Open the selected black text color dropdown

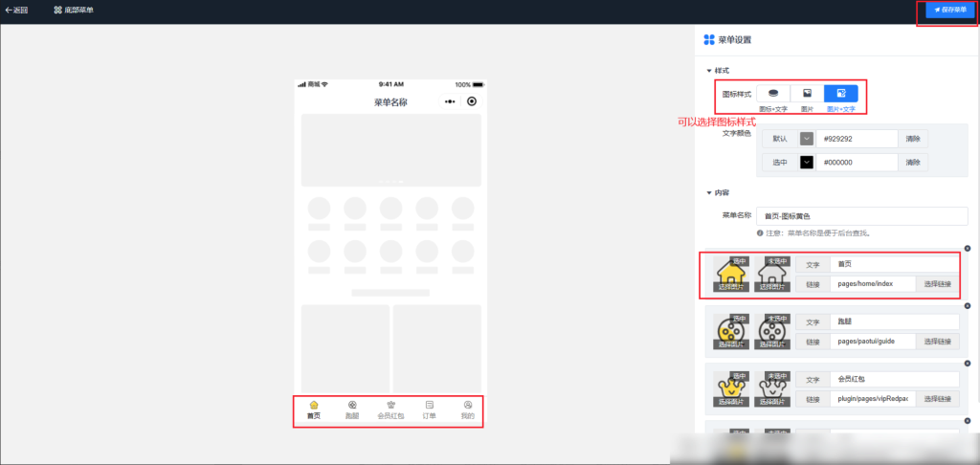[807, 163]
